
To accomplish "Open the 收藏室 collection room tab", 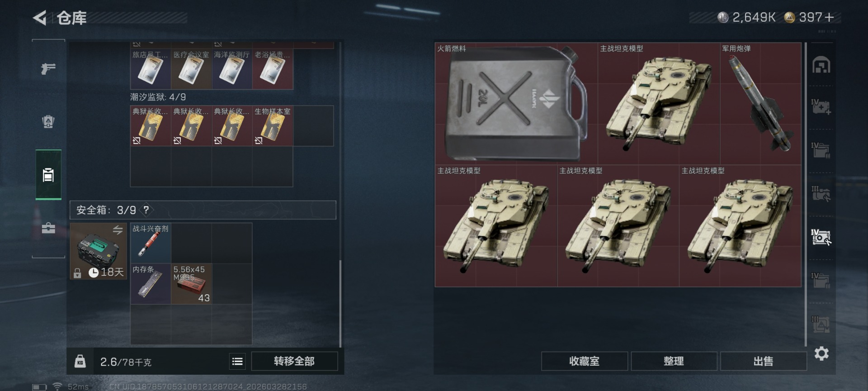I will click(585, 361).
